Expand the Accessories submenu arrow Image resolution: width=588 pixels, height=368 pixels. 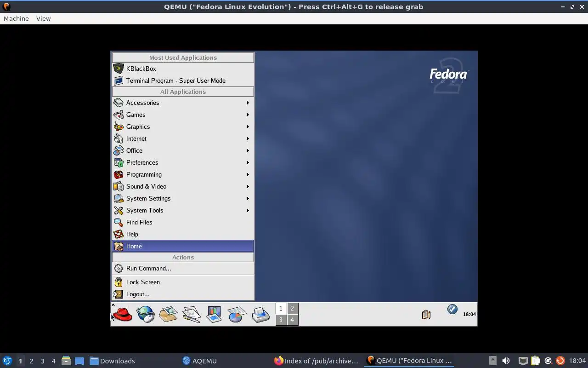[x=248, y=103]
